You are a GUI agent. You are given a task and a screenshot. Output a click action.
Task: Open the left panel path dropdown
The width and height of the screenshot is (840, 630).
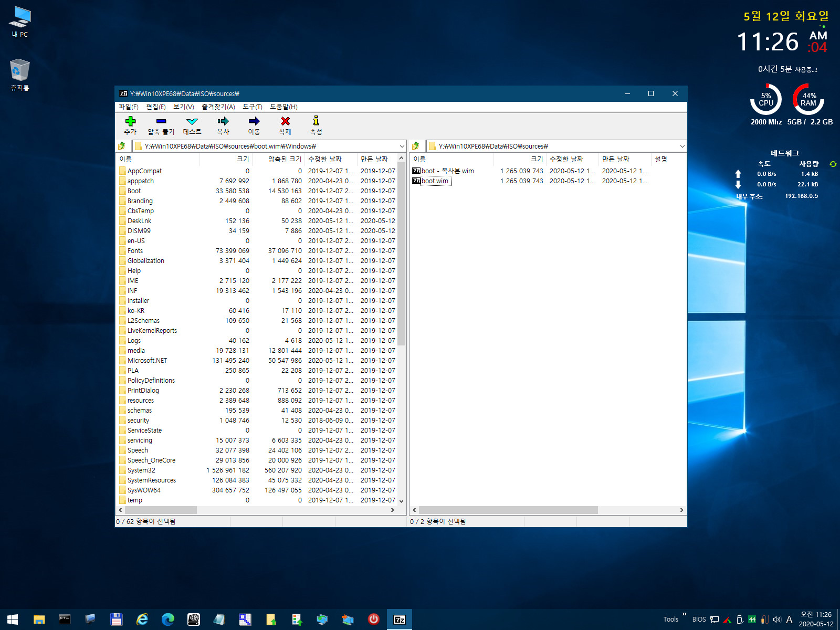pyautogui.click(x=402, y=146)
